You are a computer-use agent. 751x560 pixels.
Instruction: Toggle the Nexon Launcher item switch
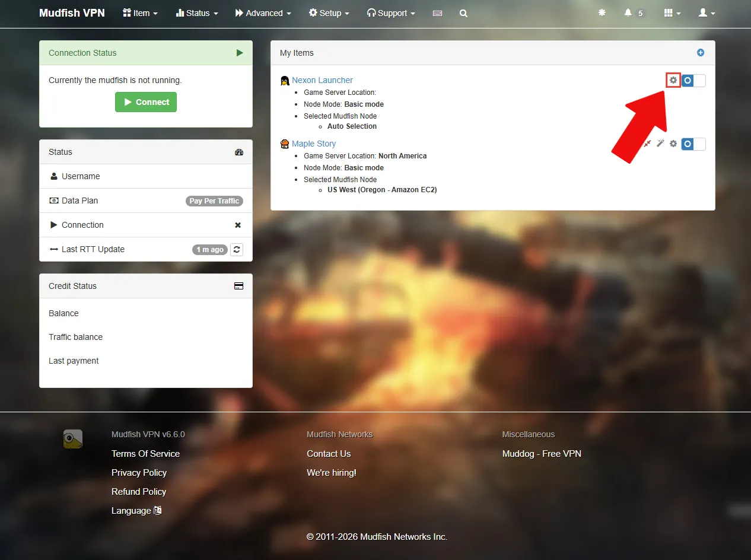693,80
